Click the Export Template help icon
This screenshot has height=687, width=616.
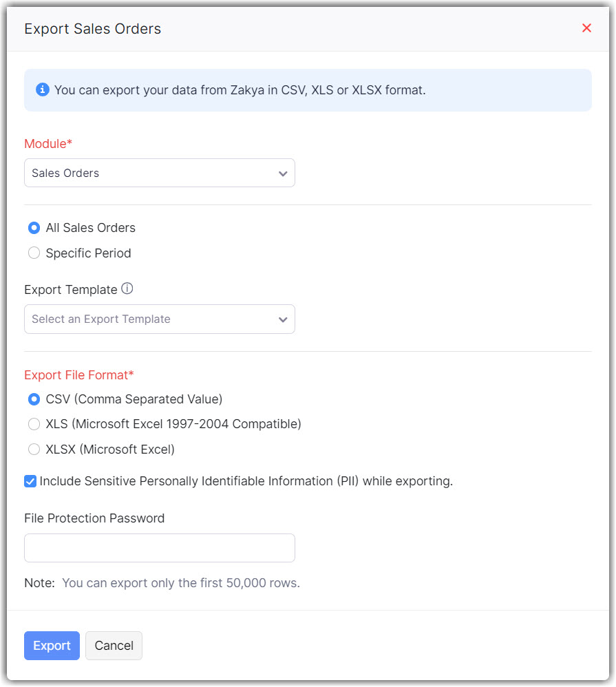(127, 289)
